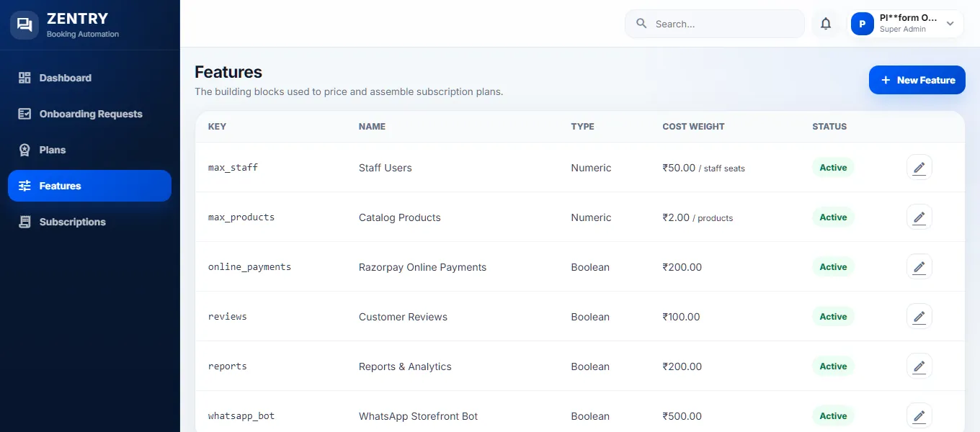Click the ₹50.00 / staff seats value
Viewport: 980px width, 432px height.
[703, 168]
